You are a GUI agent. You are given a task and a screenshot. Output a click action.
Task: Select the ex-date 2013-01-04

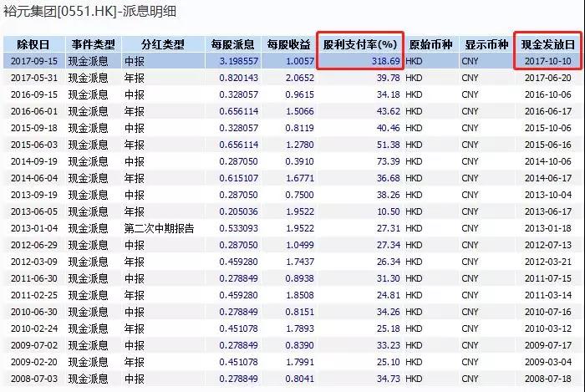coord(34,228)
